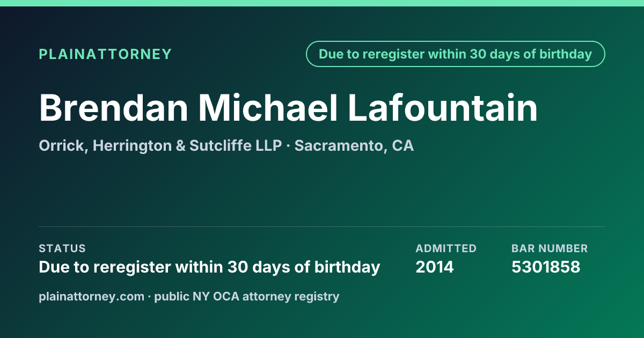644x338 pixels.
Task: Click the PLAINATTORNEY brand logo text
Action: pos(105,54)
